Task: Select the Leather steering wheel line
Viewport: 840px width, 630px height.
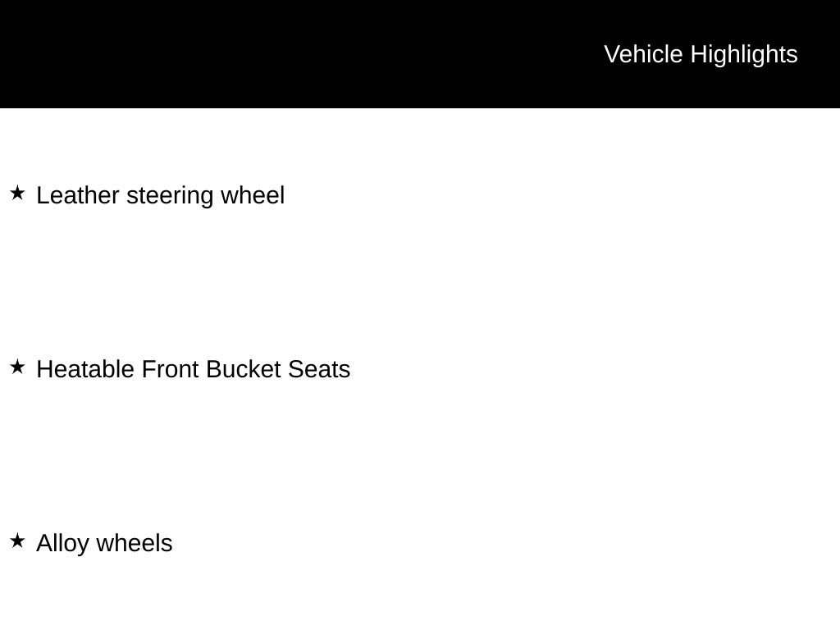Action: click(161, 196)
